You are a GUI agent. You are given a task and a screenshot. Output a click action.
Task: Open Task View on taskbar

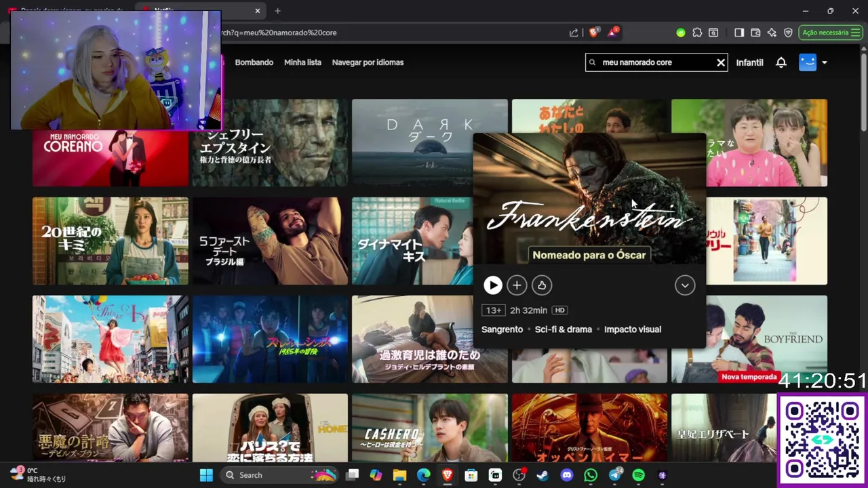[352, 475]
